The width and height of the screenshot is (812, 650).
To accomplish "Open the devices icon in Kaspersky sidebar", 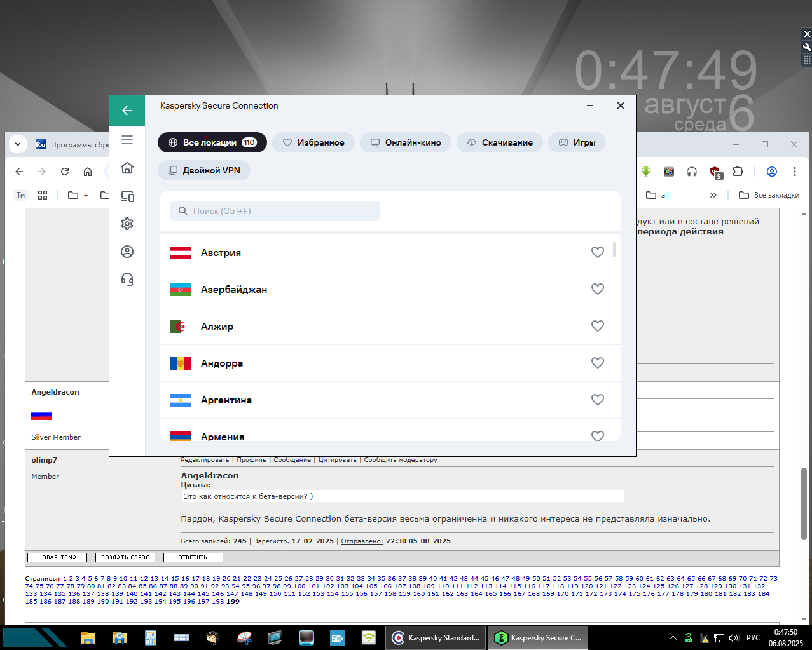I will click(x=127, y=196).
